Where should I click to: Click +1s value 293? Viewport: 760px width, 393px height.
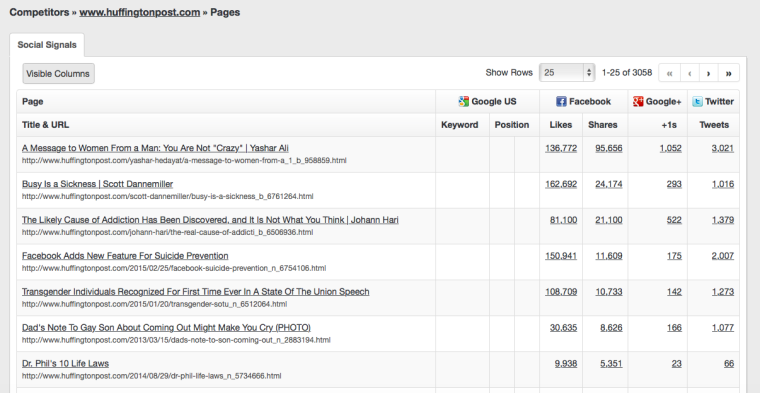(x=674, y=184)
